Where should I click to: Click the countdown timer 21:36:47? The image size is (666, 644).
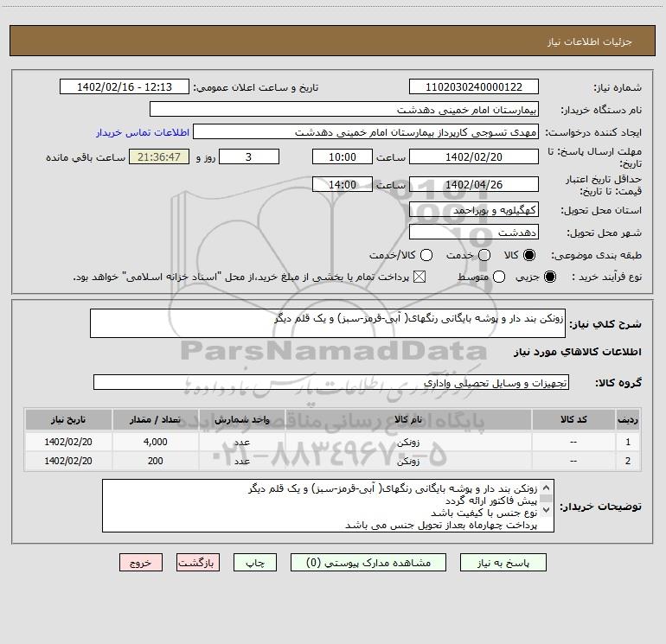click(159, 156)
